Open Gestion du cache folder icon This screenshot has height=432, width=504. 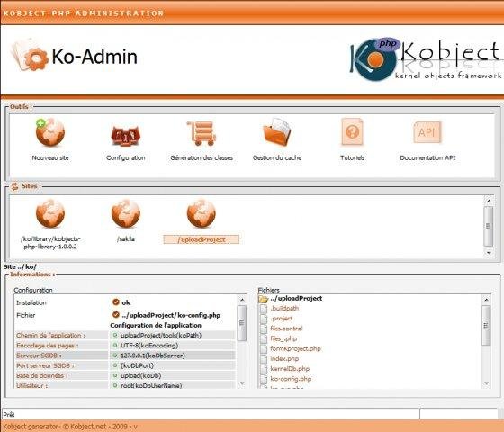(x=277, y=132)
